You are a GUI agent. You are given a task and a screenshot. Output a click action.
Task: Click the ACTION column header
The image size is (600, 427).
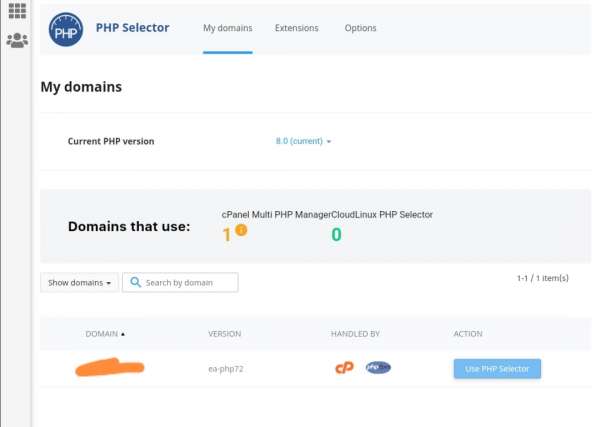(x=468, y=334)
